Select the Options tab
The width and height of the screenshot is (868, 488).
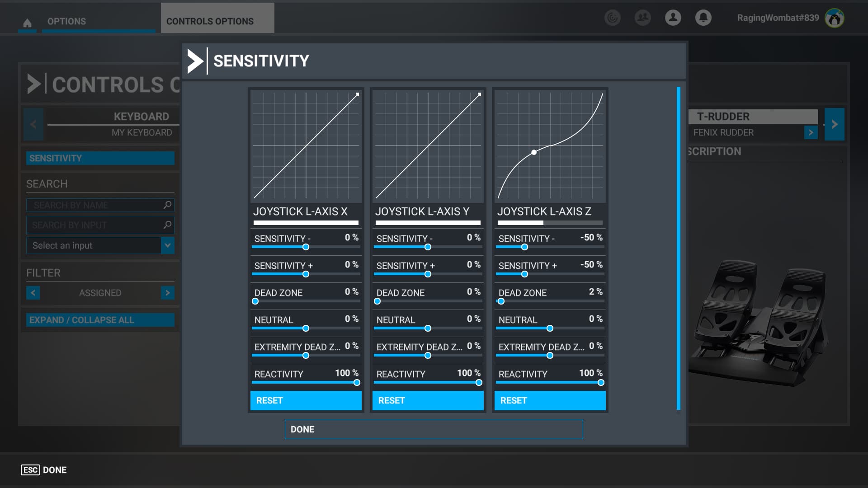pyautogui.click(x=66, y=21)
